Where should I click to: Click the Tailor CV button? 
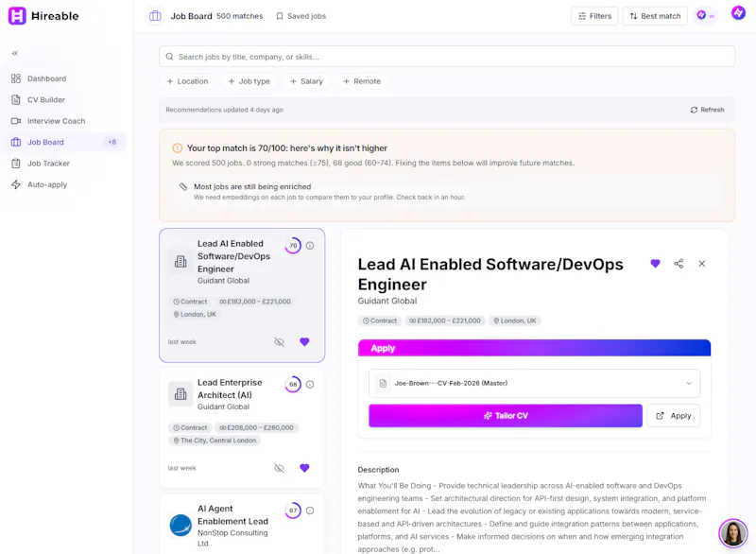506,416
